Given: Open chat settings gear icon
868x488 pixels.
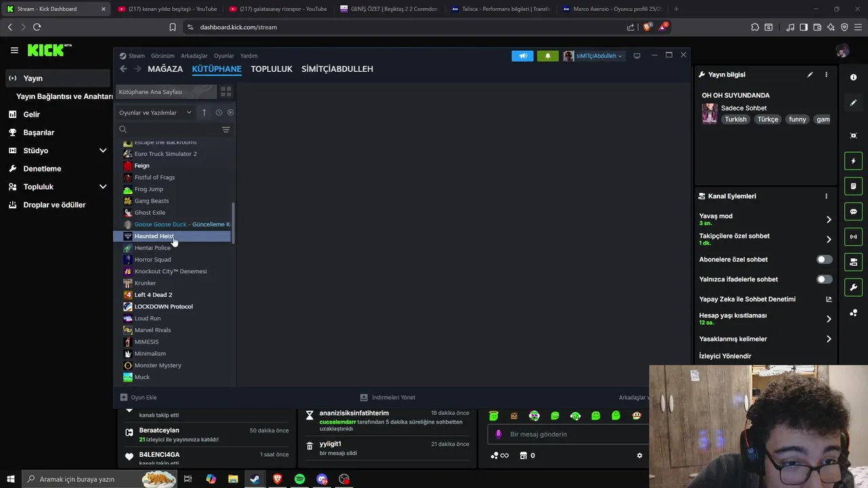Looking at the screenshot, I should pyautogui.click(x=639, y=455).
